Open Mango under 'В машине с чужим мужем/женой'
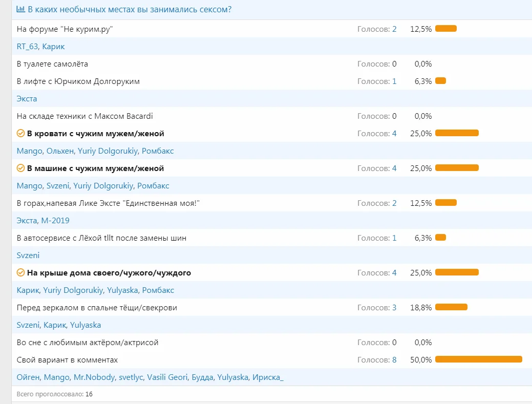 point(30,186)
